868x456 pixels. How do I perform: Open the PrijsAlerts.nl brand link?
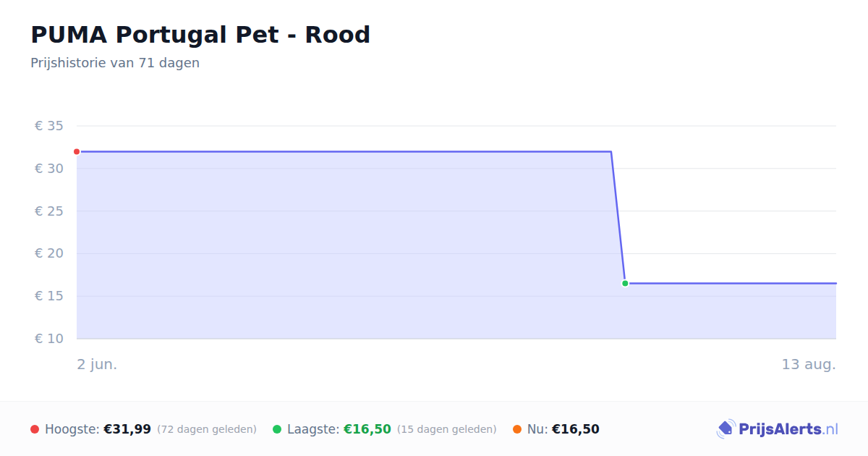coord(778,429)
